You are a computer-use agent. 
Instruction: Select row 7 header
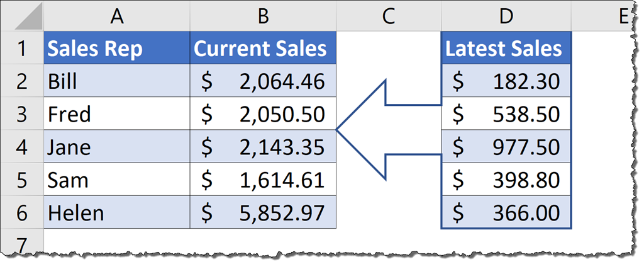pyautogui.click(x=21, y=243)
